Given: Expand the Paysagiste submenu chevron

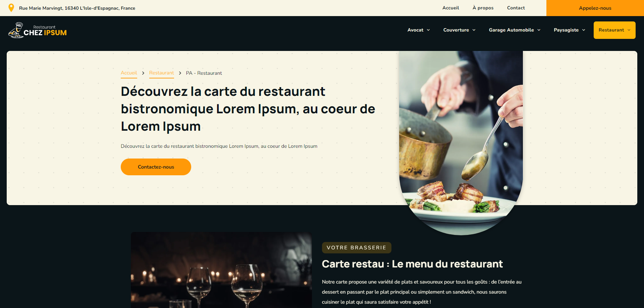Looking at the screenshot, I should [x=584, y=30].
